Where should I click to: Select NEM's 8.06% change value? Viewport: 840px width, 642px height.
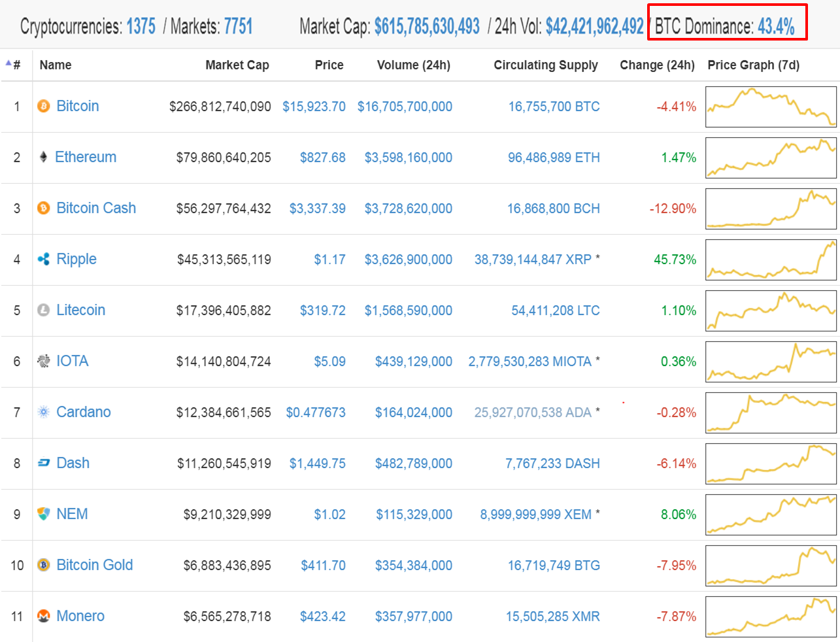pyautogui.click(x=679, y=515)
